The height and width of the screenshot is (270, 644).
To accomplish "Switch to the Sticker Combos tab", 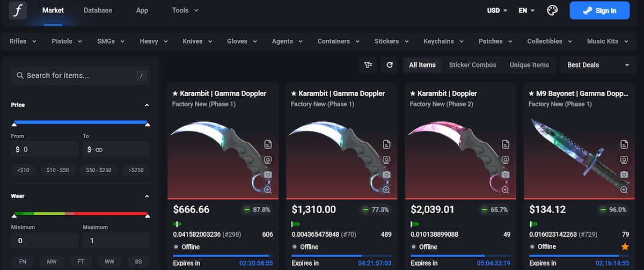I will 472,65.
